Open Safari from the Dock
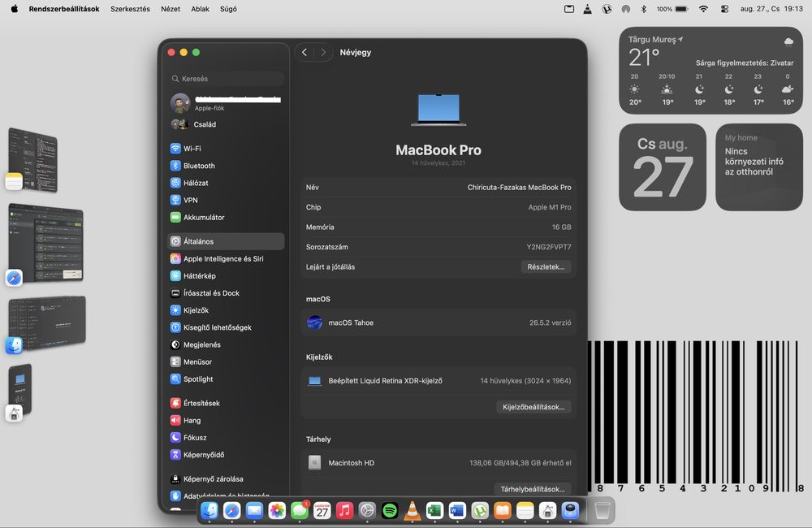812x528 pixels. (x=231, y=512)
